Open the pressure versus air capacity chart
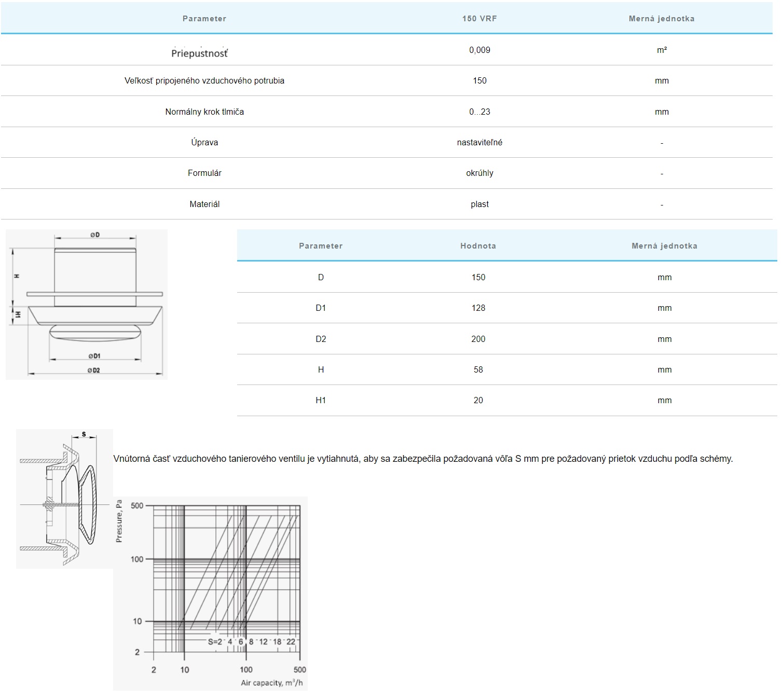This screenshot has height=700, width=783. point(210,593)
